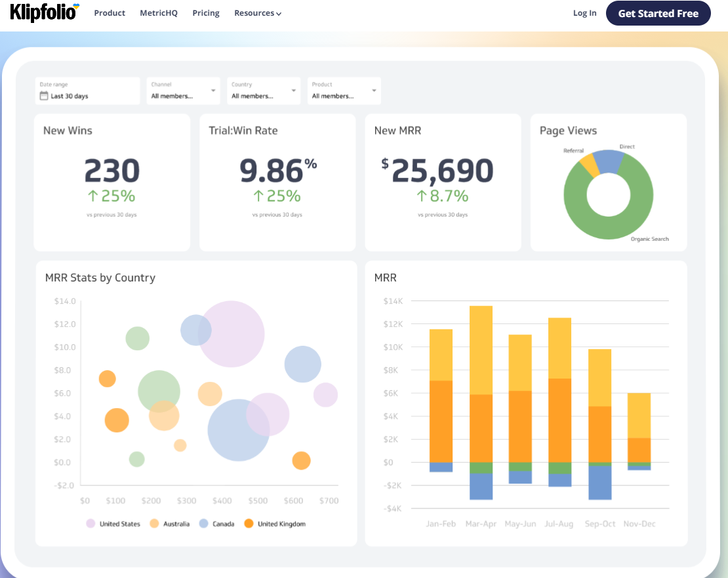The image size is (728, 578).
Task: Click the Australia legend dot
Action: point(155,524)
